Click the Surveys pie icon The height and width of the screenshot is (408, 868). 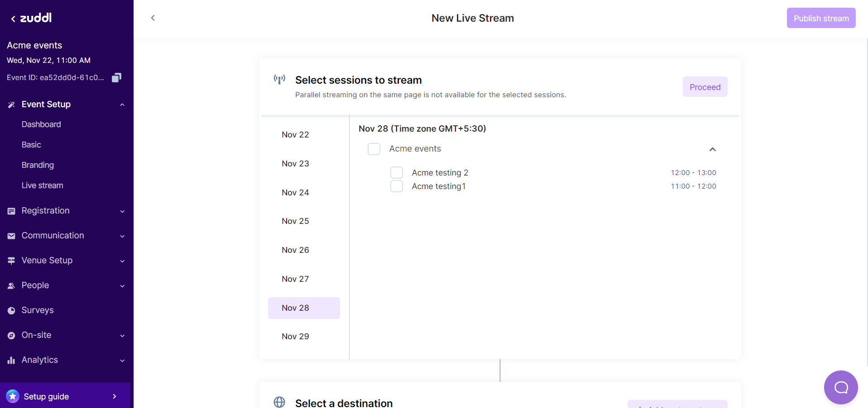click(x=11, y=310)
